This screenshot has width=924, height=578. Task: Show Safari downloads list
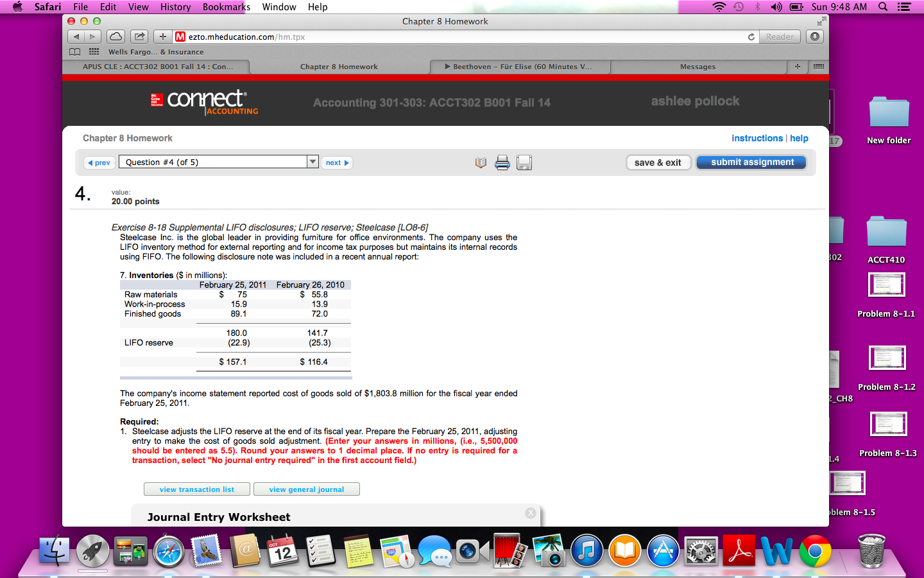pos(815,37)
